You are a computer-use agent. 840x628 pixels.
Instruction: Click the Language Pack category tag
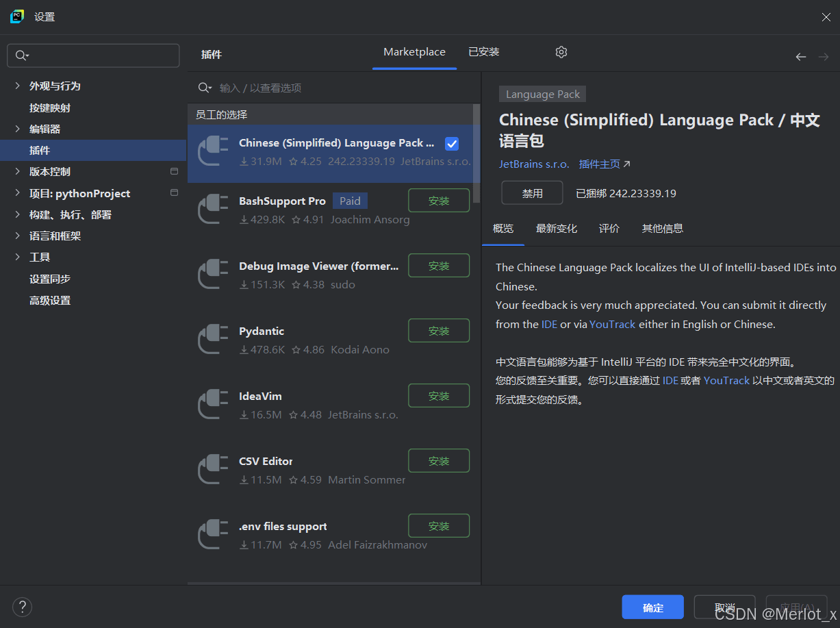tap(543, 94)
